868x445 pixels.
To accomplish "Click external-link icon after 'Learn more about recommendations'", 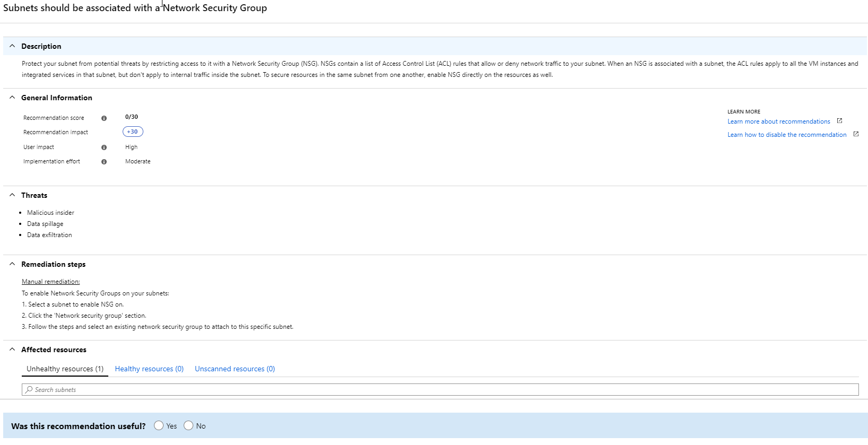I will point(839,121).
